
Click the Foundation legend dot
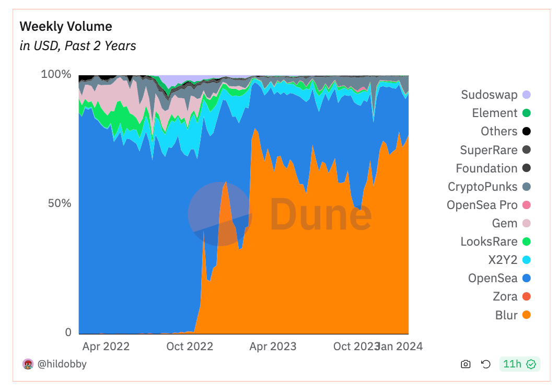(x=526, y=168)
